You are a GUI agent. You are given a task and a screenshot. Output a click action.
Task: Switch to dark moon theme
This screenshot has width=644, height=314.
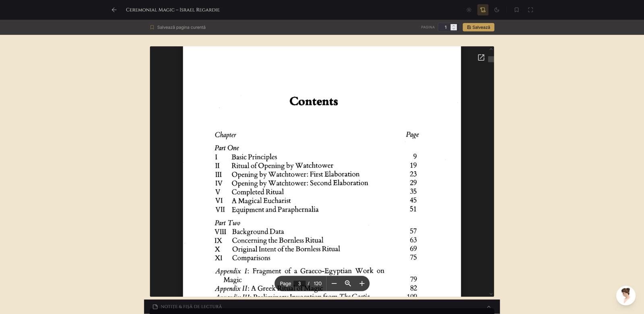coord(497,10)
